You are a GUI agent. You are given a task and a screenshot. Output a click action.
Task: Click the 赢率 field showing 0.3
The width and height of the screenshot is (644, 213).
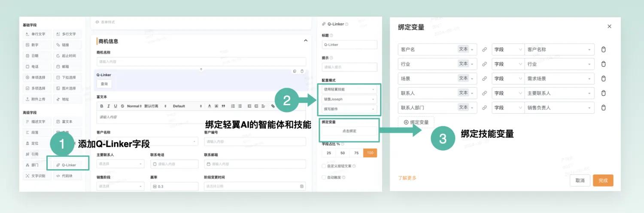click(x=174, y=186)
